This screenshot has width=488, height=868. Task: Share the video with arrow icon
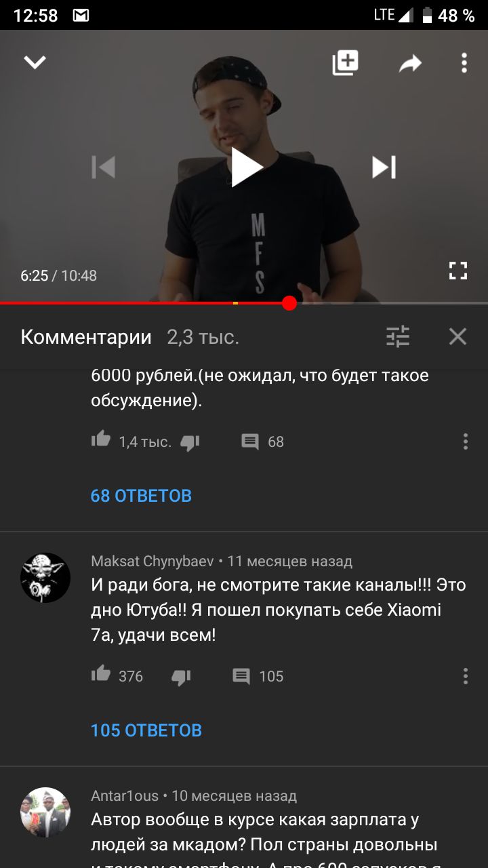410,64
